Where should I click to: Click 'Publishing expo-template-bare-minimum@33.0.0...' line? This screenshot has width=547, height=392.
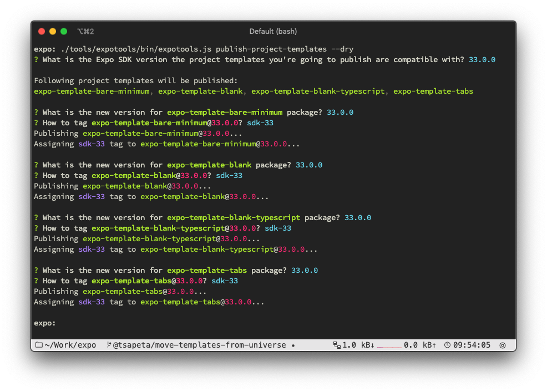138,133
